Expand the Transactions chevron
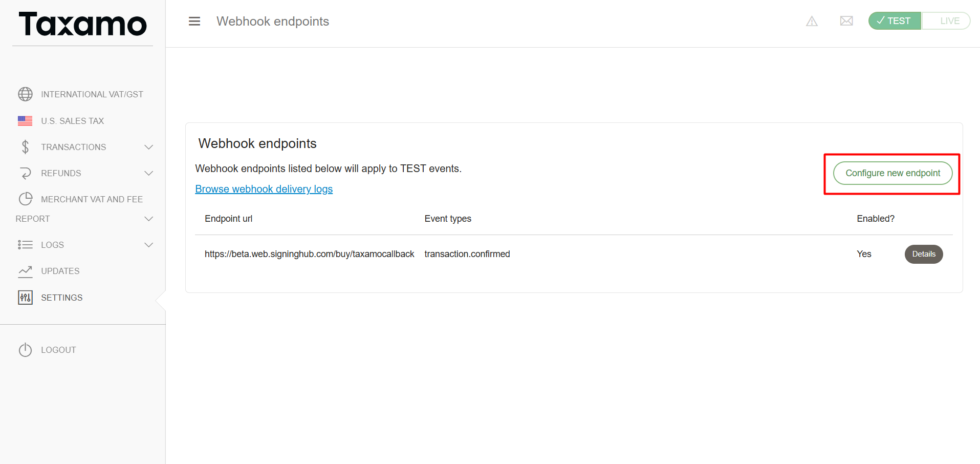 tap(149, 147)
